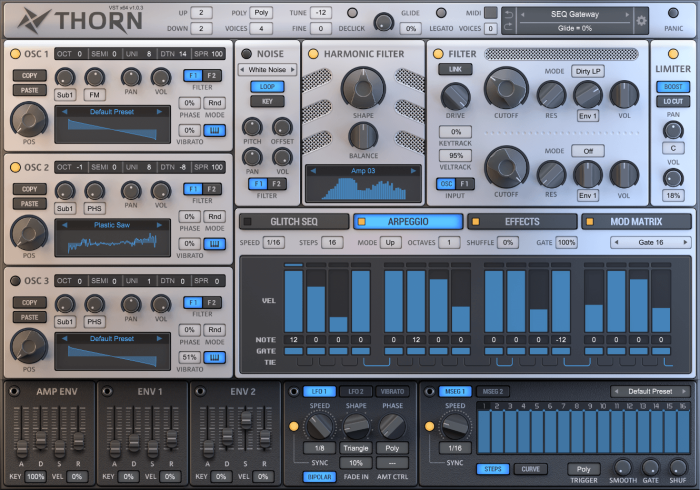The image size is (700, 490).
Task: Click the OSC 1 POS knob
Action: (x=29, y=120)
